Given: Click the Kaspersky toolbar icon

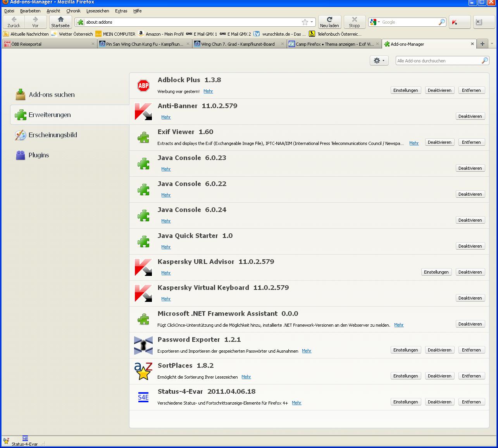Looking at the screenshot, I should 455,22.
